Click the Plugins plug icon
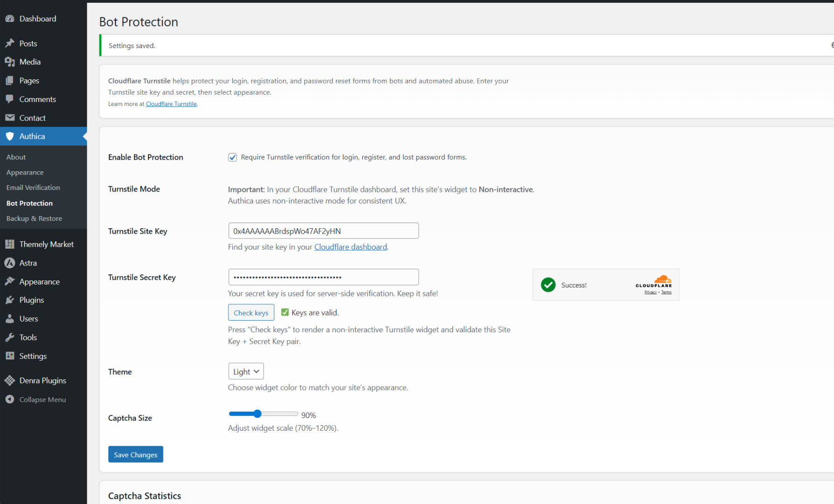This screenshot has height=504, width=834. [10, 300]
